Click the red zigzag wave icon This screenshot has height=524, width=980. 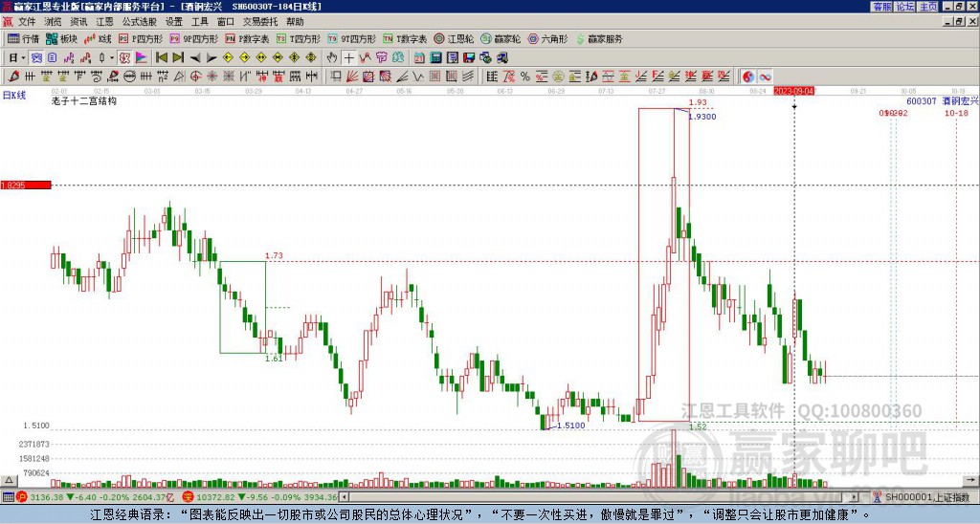click(365, 57)
